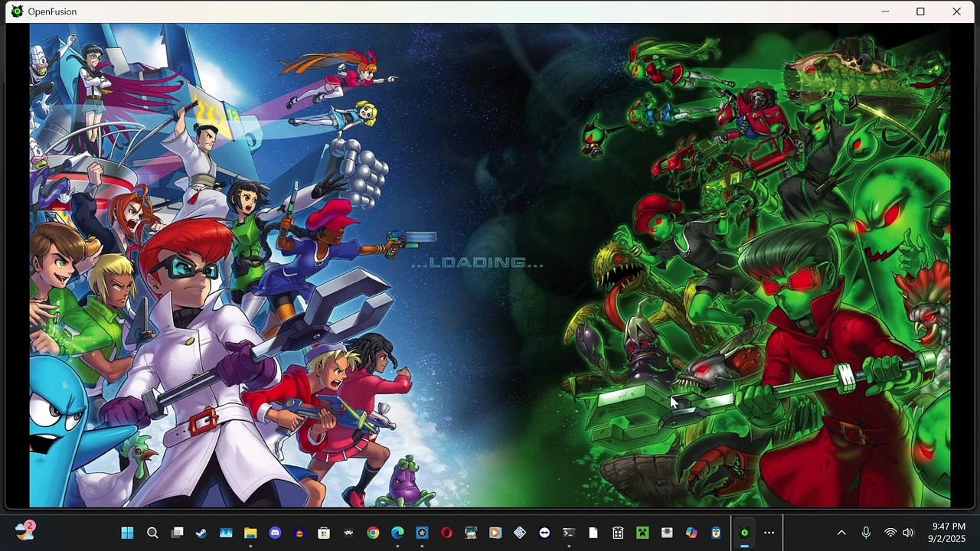
Task: Show hidden system tray icons
Action: 841,533
